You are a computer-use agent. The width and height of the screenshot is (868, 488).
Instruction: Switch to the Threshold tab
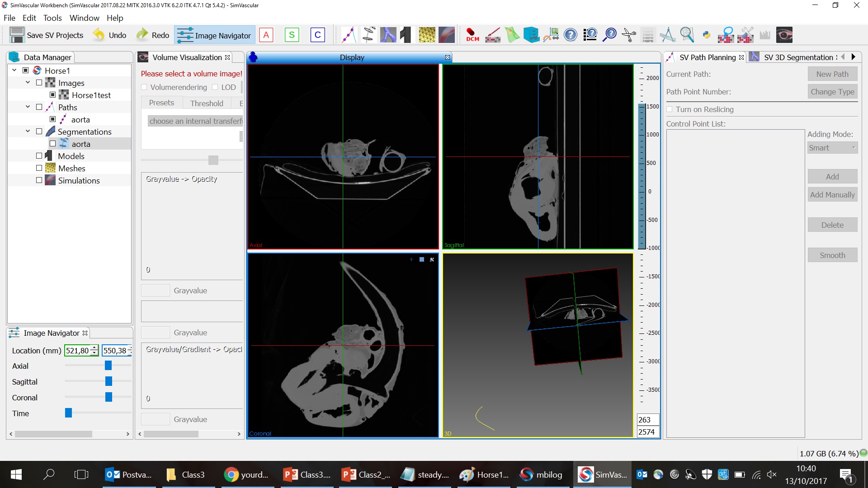tap(207, 103)
